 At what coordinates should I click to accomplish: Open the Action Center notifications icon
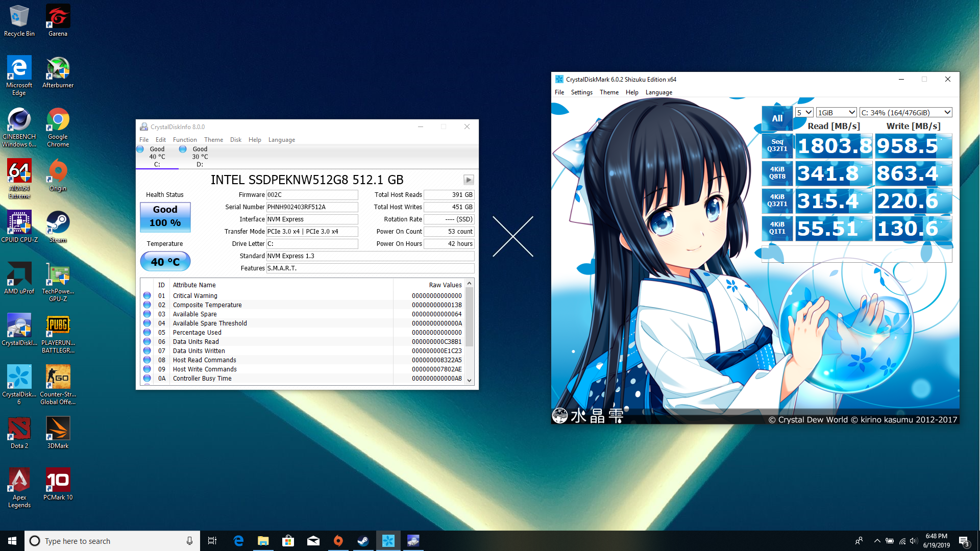tap(964, 541)
